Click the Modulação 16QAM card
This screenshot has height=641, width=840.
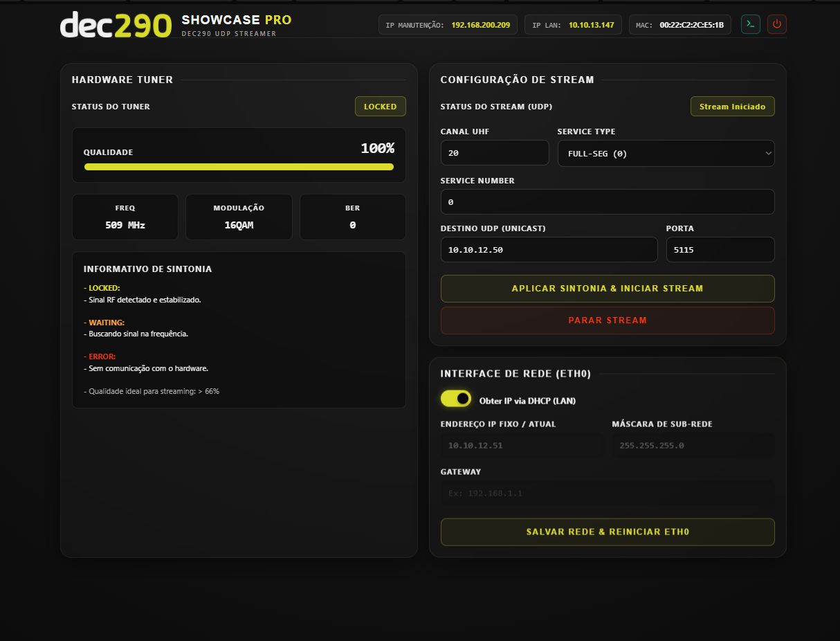pos(239,217)
